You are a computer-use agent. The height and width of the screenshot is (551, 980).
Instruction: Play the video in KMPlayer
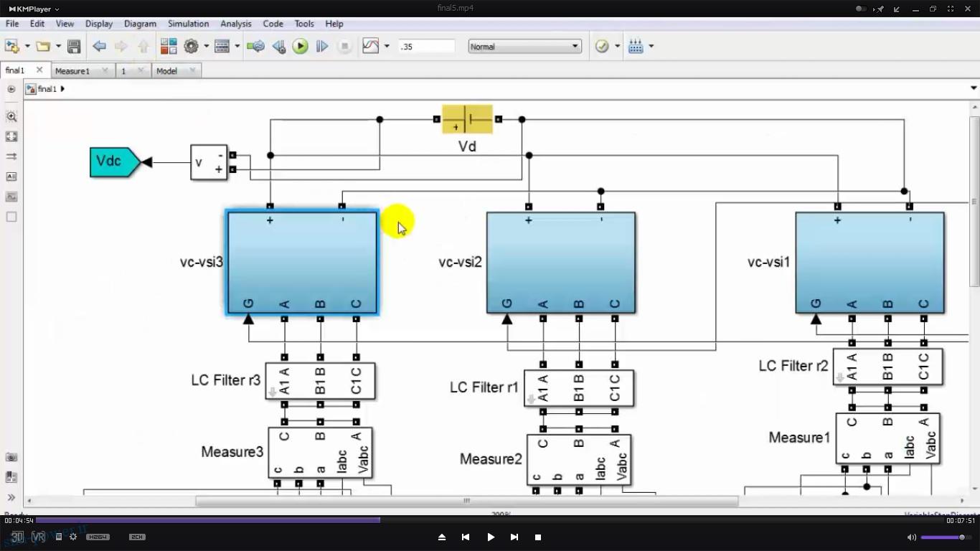[491, 537]
